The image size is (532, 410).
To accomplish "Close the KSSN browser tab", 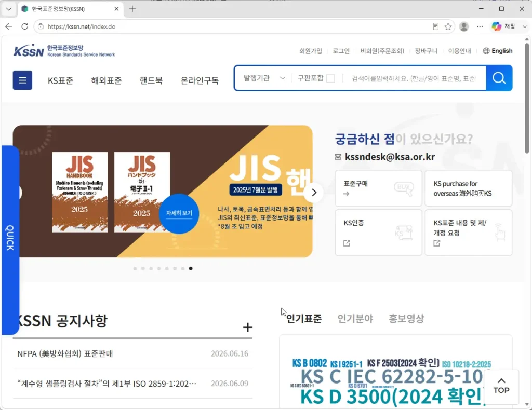I will pos(116,9).
